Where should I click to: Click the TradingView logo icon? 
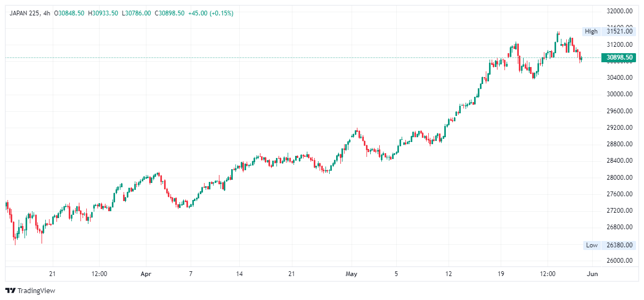point(10,290)
